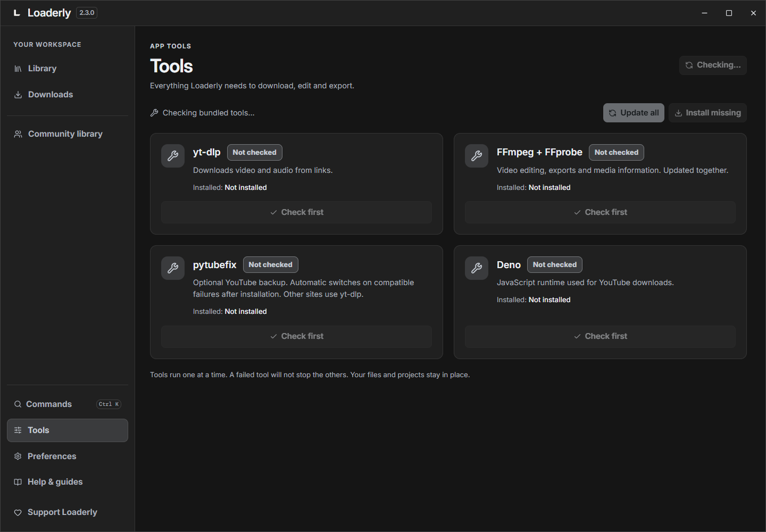
Task: Click the Loaderly logo icon
Action: pos(17,13)
